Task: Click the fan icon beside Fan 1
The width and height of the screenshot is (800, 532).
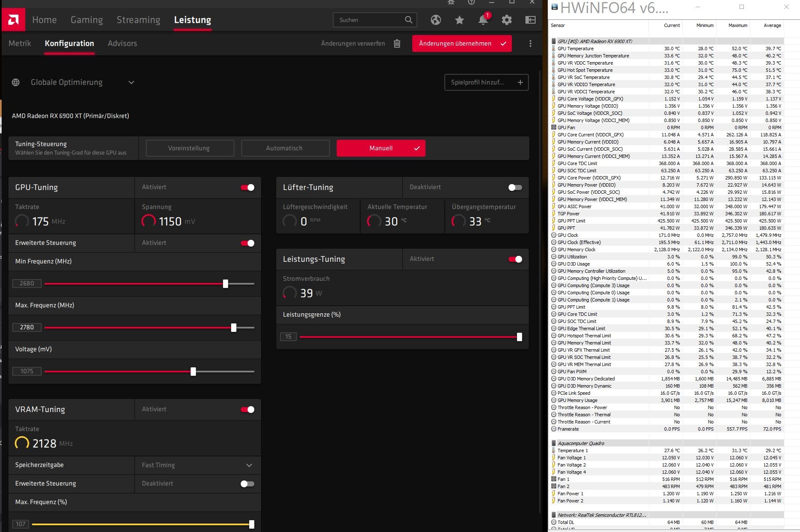Action: (554, 479)
